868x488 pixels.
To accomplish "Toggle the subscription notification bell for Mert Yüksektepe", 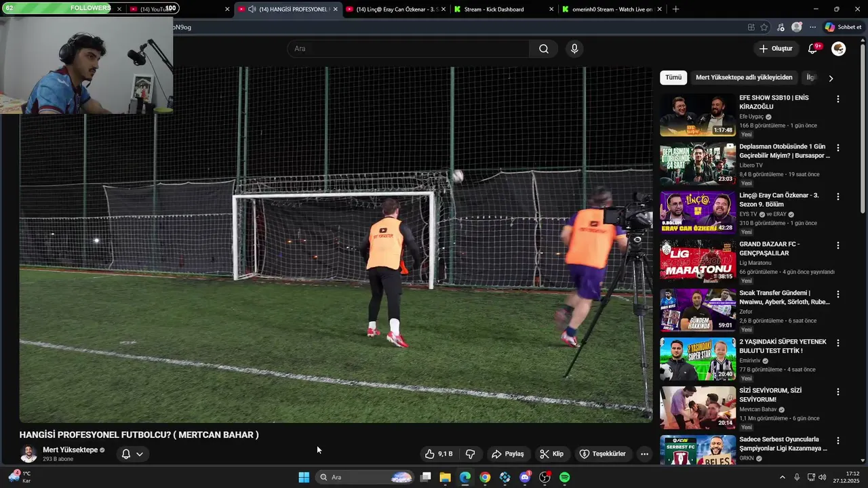I will 125,454.
